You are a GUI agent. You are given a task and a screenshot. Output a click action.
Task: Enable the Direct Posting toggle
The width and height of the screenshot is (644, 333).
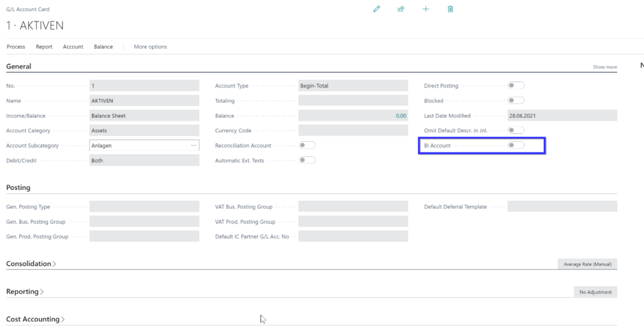click(x=515, y=86)
